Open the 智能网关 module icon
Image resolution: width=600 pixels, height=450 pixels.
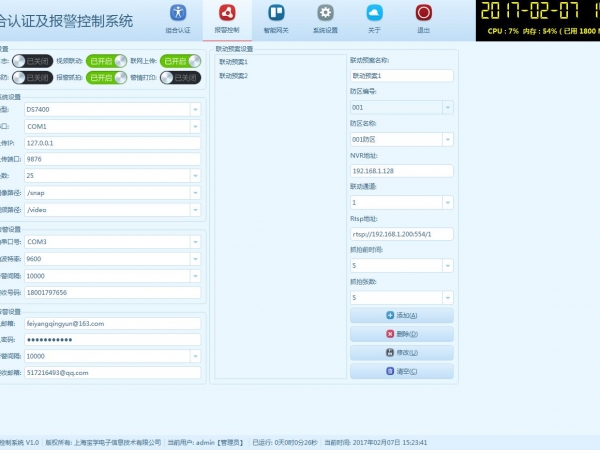pyautogui.click(x=276, y=17)
